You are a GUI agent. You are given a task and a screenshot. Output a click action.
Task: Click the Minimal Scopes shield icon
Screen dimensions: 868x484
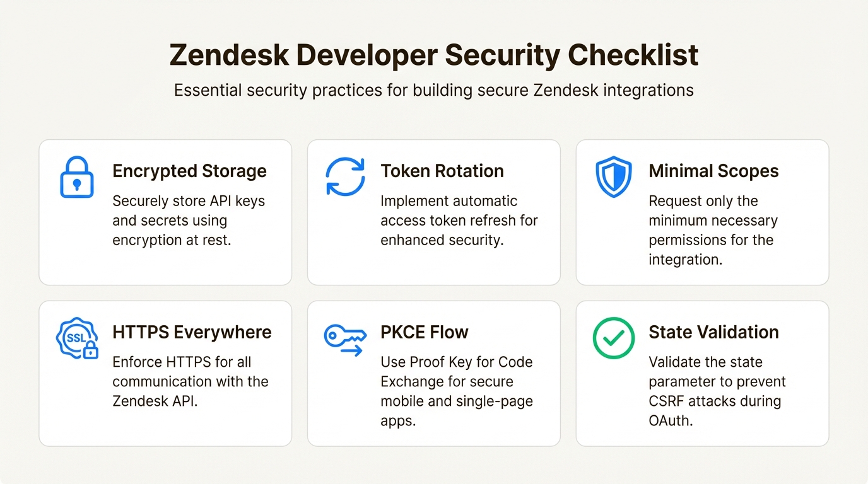(613, 177)
